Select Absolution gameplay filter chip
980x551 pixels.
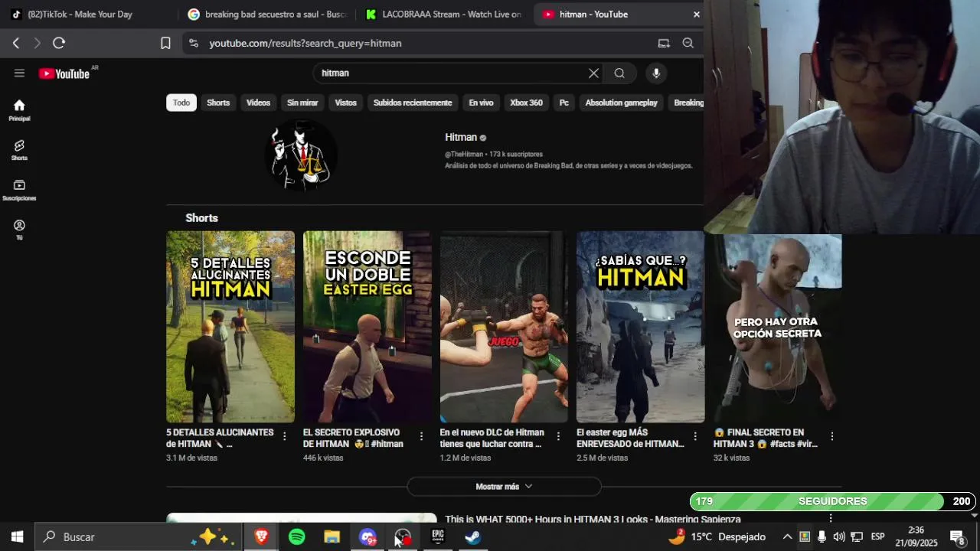click(621, 103)
